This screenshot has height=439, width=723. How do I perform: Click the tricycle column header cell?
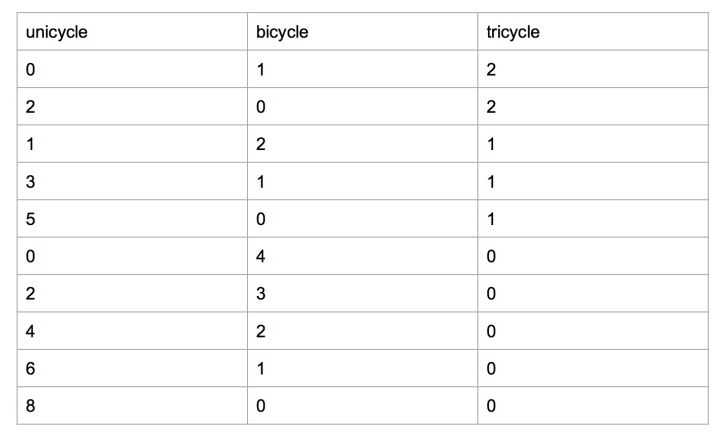tap(591, 32)
